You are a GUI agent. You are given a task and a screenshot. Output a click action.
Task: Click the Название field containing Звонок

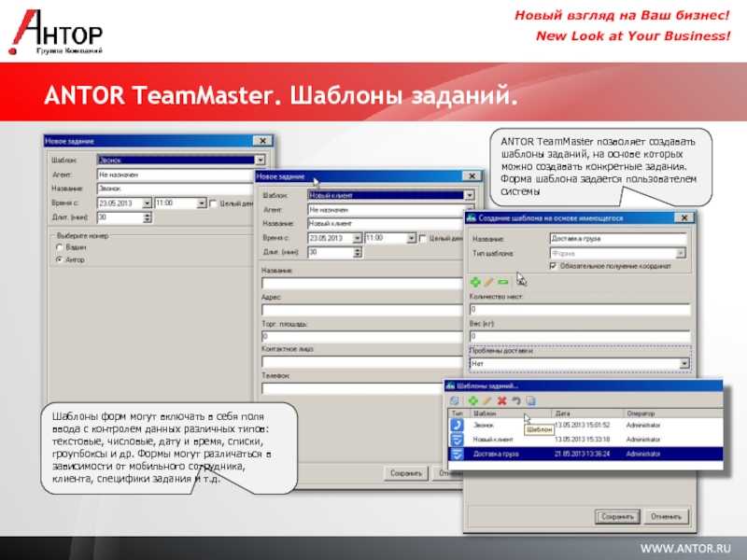point(176,189)
